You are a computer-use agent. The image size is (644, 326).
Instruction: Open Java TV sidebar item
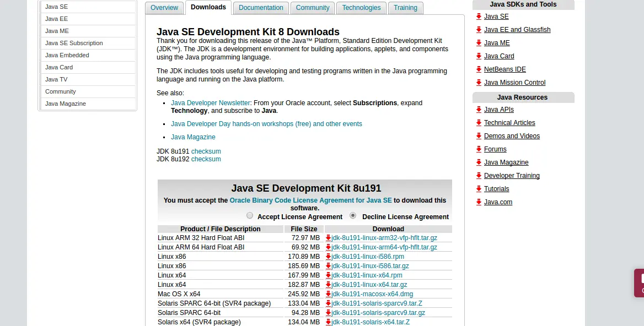88,79
